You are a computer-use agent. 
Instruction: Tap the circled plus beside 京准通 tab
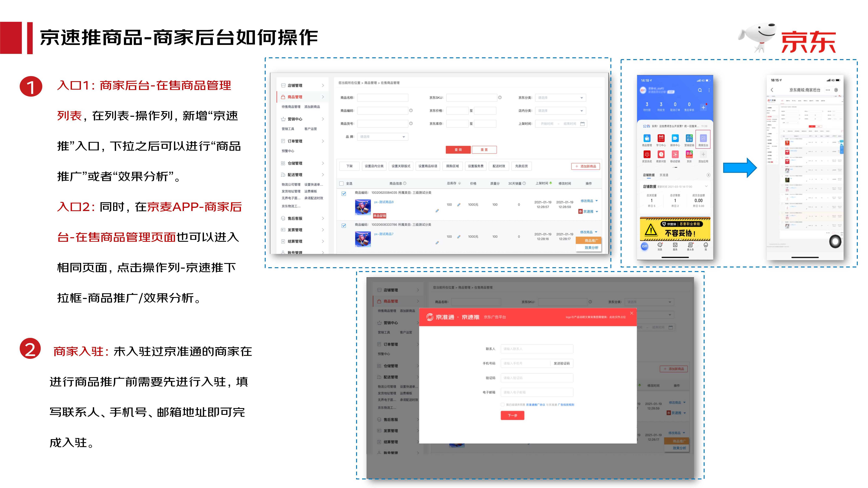(x=708, y=175)
